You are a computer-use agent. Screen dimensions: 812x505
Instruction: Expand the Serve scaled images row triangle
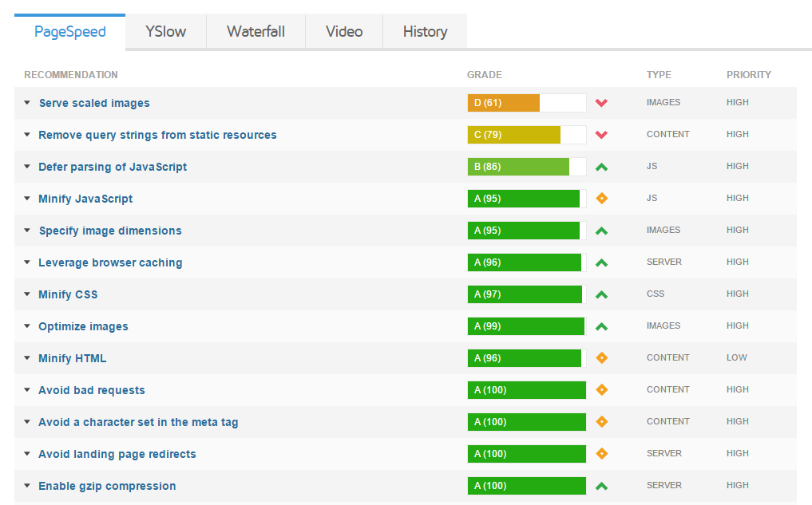(x=27, y=103)
